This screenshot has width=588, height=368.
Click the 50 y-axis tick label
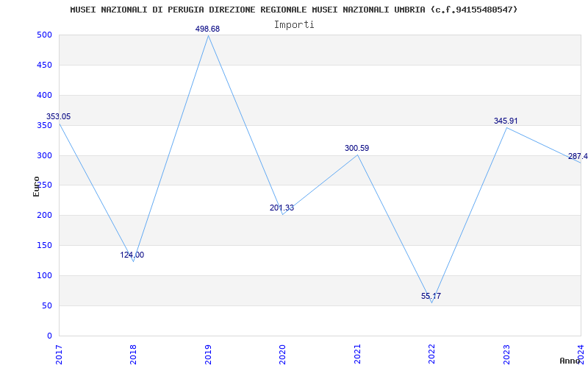pos(47,305)
